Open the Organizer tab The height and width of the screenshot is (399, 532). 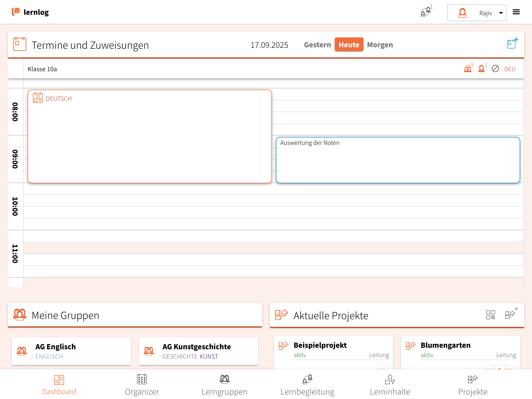pyautogui.click(x=142, y=385)
